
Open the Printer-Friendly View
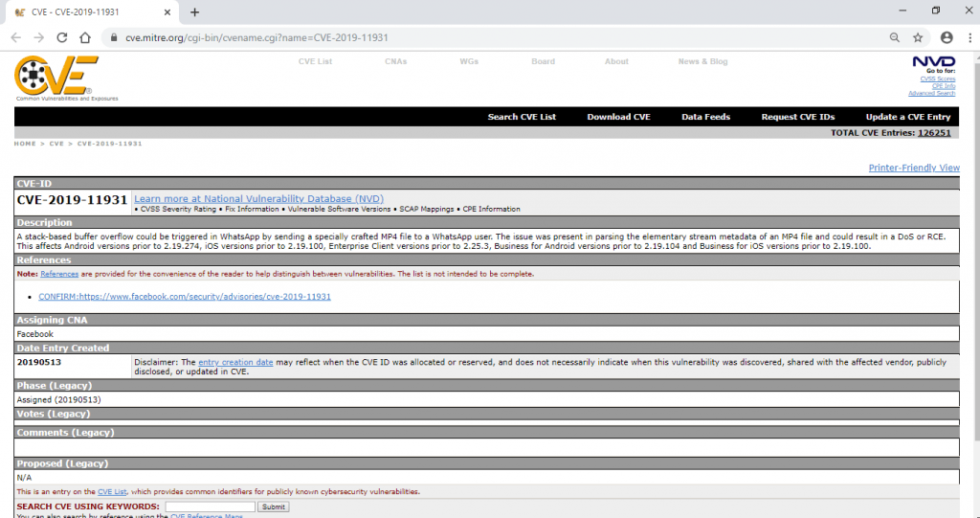tap(914, 168)
